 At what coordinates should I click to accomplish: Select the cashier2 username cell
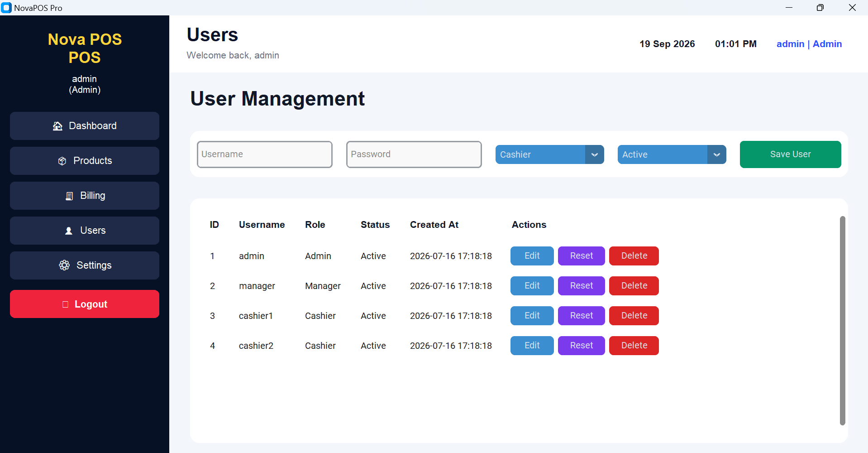tap(256, 346)
